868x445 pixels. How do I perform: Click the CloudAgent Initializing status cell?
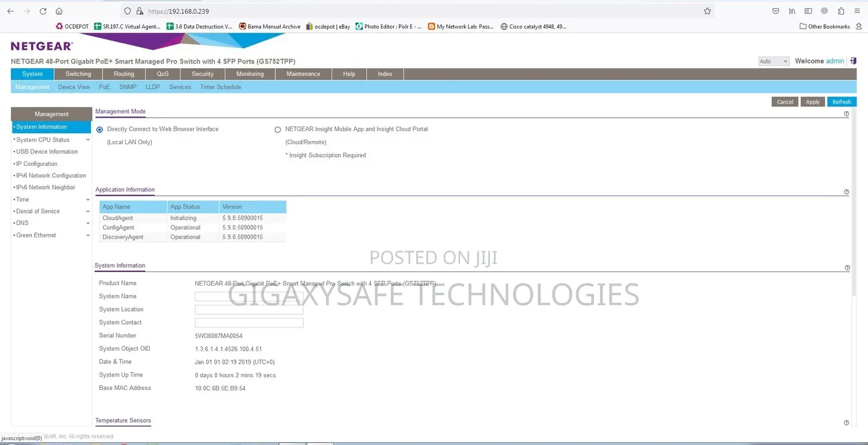click(193, 218)
